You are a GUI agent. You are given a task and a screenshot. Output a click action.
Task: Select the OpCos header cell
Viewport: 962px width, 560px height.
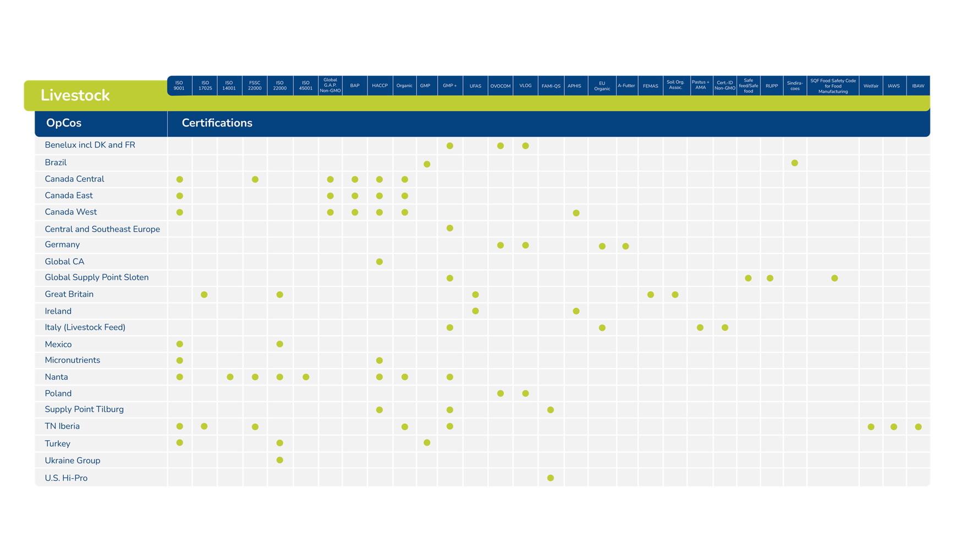point(64,123)
